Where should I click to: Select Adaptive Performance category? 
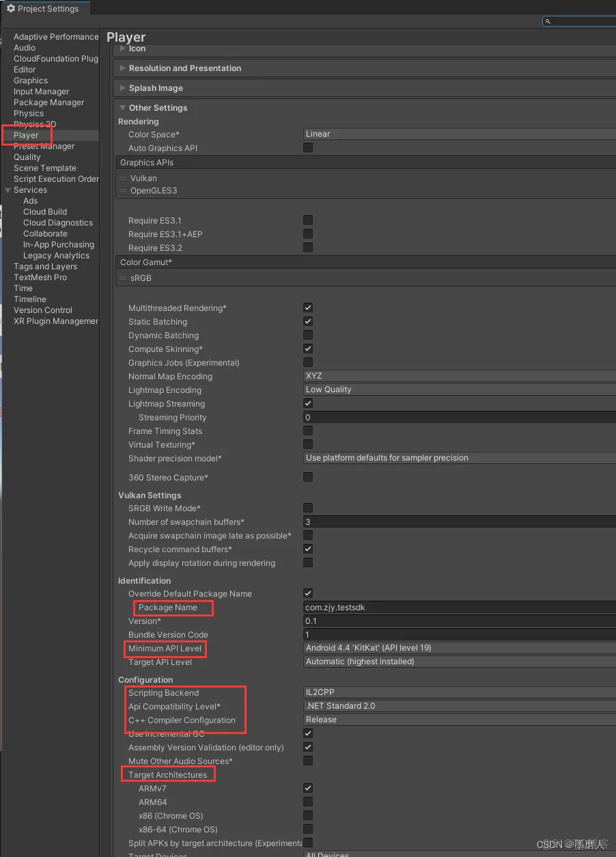pos(56,37)
